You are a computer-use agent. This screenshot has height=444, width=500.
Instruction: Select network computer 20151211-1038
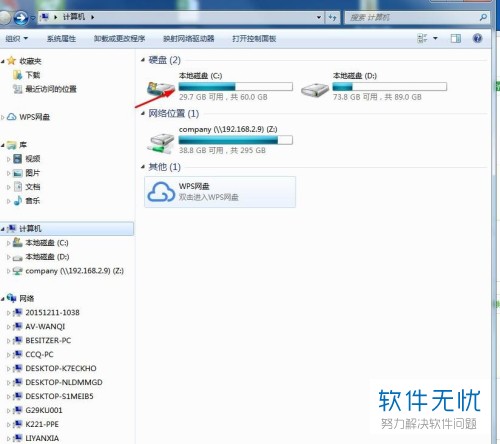coord(52,312)
